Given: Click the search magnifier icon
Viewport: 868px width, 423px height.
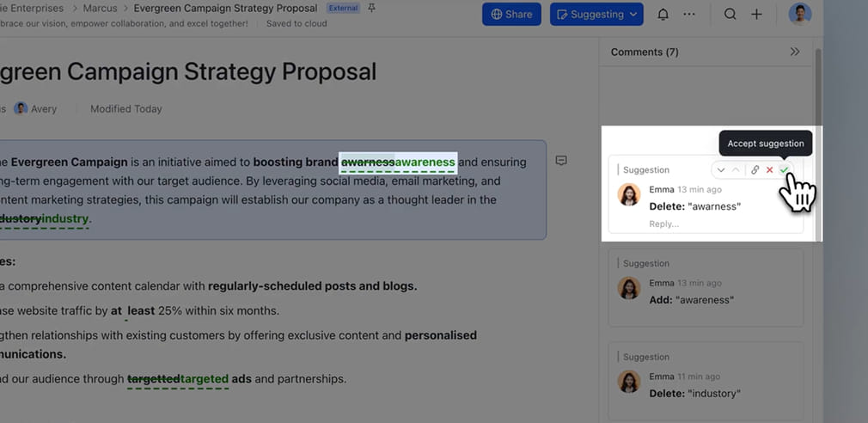Looking at the screenshot, I should (730, 15).
